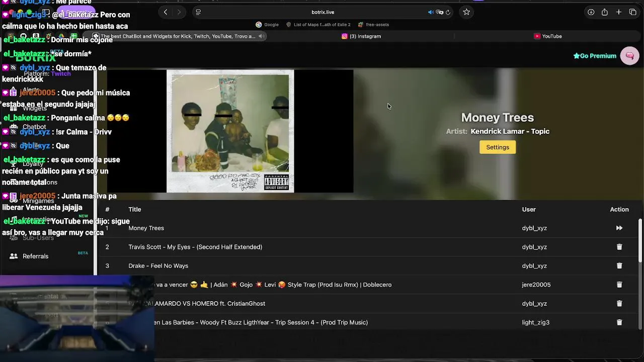This screenshot has width=644, height=362.
Task: Mute the BotRix tab via its speaker icon
Action: 261,36
